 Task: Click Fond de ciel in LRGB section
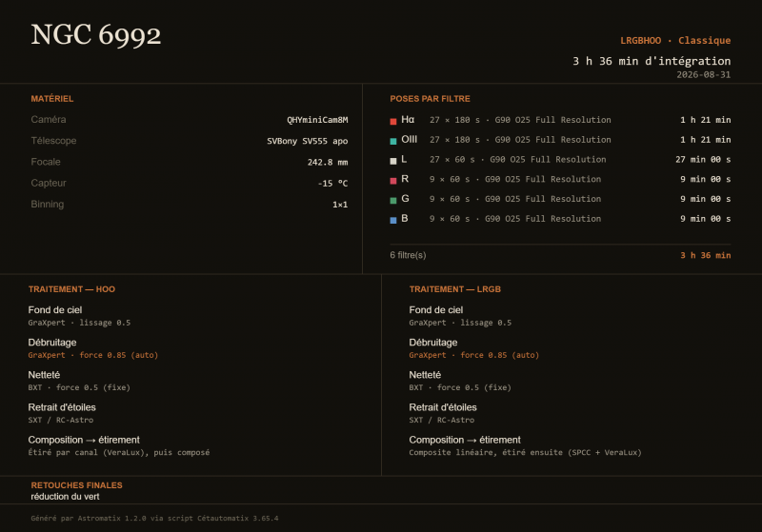pos(436,309)
